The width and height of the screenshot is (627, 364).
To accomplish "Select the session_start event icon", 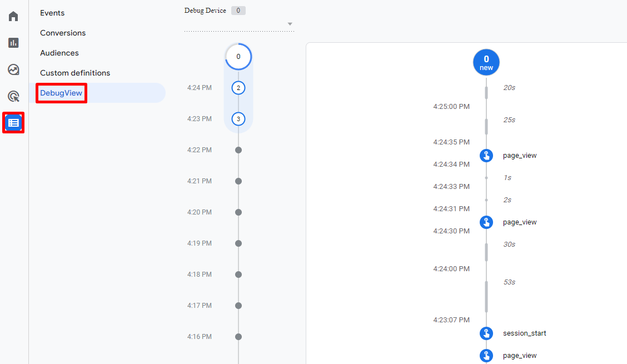I will click(x=486, y=333).
